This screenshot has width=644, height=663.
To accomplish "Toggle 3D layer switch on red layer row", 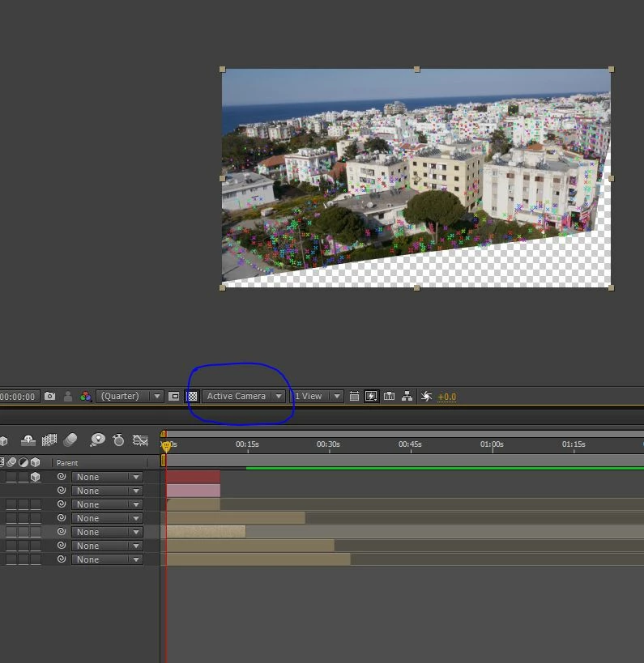I will (36, 477).
